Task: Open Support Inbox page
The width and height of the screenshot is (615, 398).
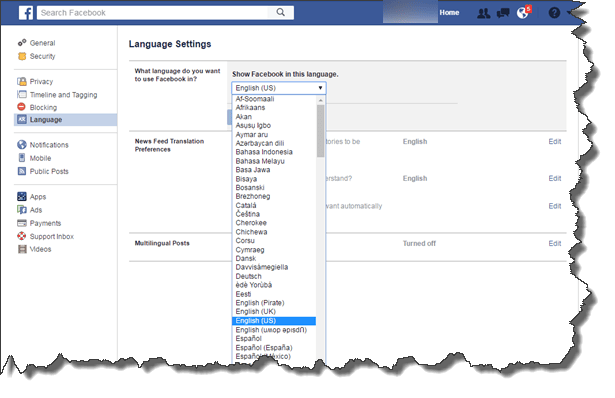Action: click(52, 236)
